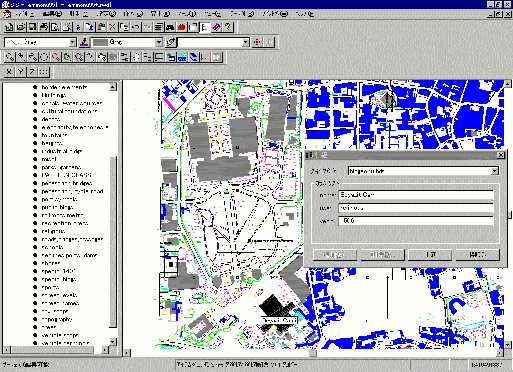
Task: Click the stamp icon beside Gray dropdown
Action: (84, 42)
